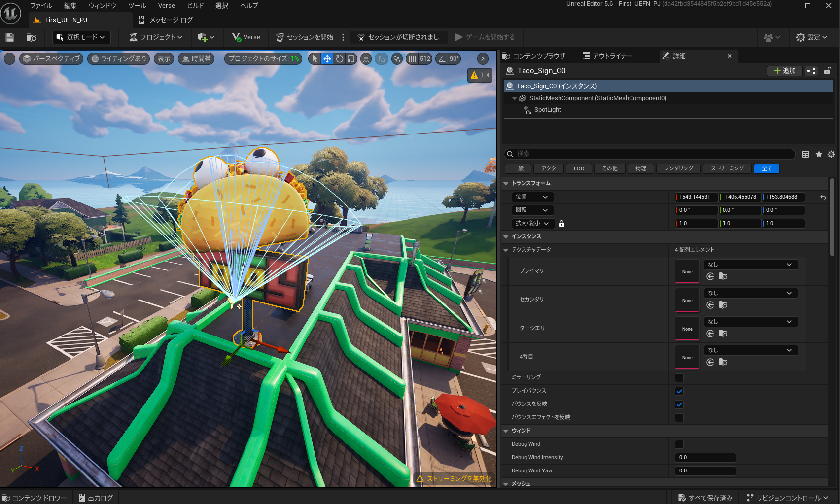Use selected asset for Primary texture
840x504 pixels.
pyautogui.click(x=710, y=276)
